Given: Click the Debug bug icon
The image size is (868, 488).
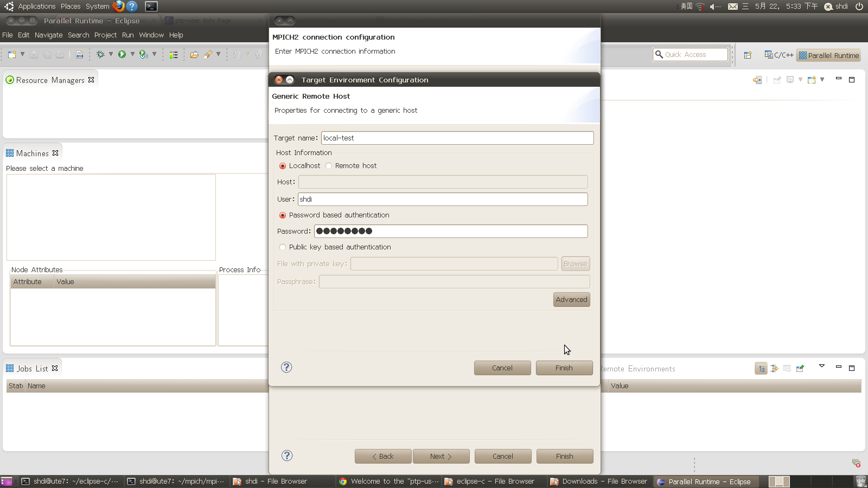Looking at the screenshot, I should (x=100, y=54).
